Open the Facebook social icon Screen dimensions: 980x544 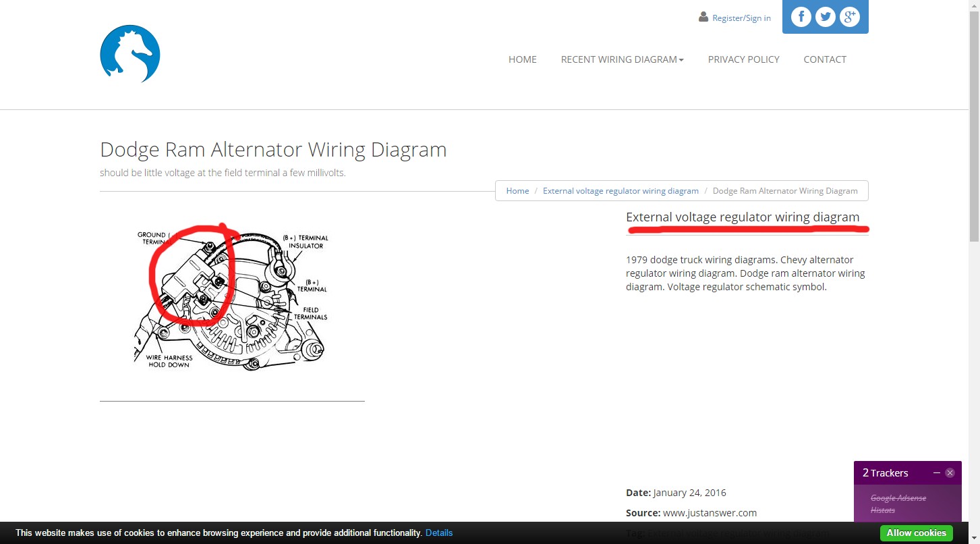tap(801, 17)
